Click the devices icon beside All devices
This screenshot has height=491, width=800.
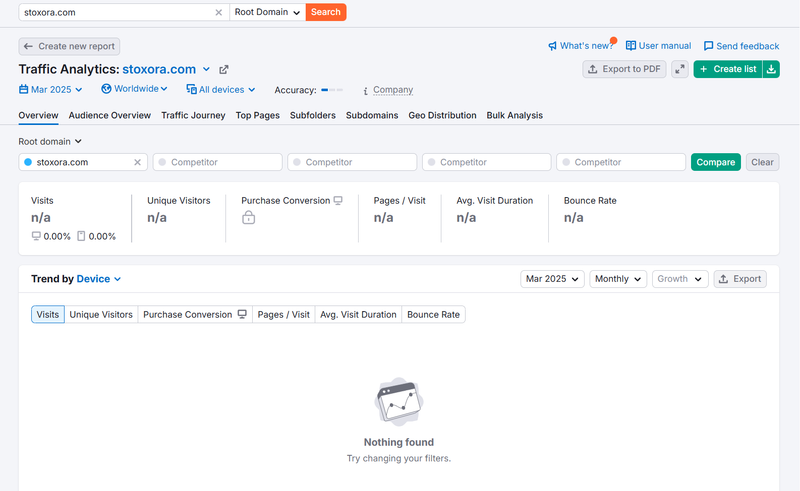[x=191, y=89]
